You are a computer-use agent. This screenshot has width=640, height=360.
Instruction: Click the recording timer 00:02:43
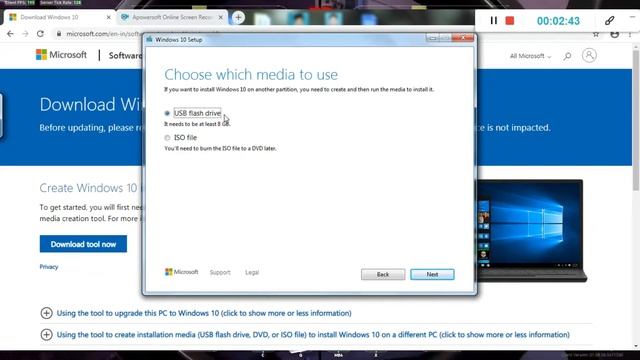tap(558, 21)
